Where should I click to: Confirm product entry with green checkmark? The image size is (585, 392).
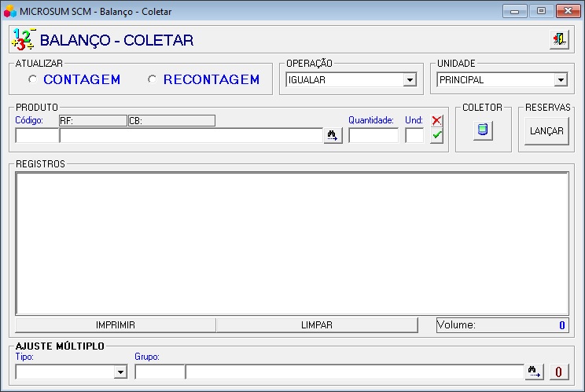436,136
